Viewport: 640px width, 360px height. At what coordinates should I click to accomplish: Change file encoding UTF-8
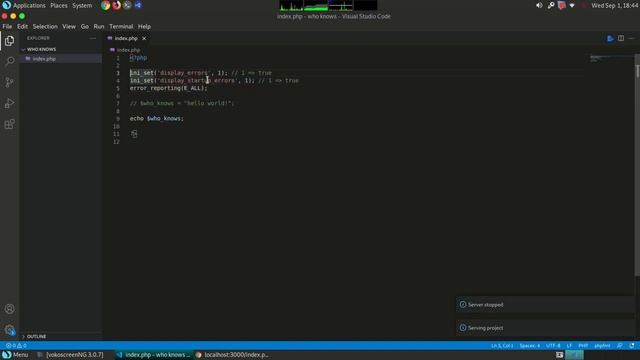click(x=553, y=346)
